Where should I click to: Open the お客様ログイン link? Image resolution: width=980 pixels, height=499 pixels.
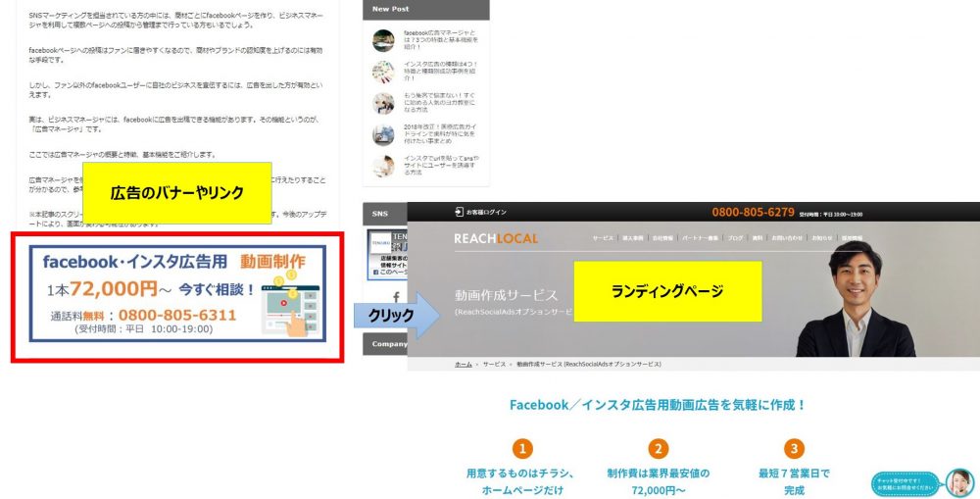click(x=486, y=212)
